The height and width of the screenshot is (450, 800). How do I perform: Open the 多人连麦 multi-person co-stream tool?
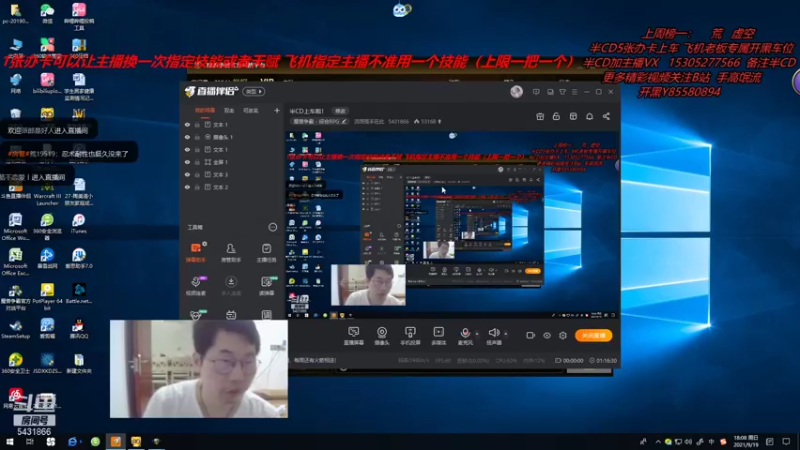(231, 286)
